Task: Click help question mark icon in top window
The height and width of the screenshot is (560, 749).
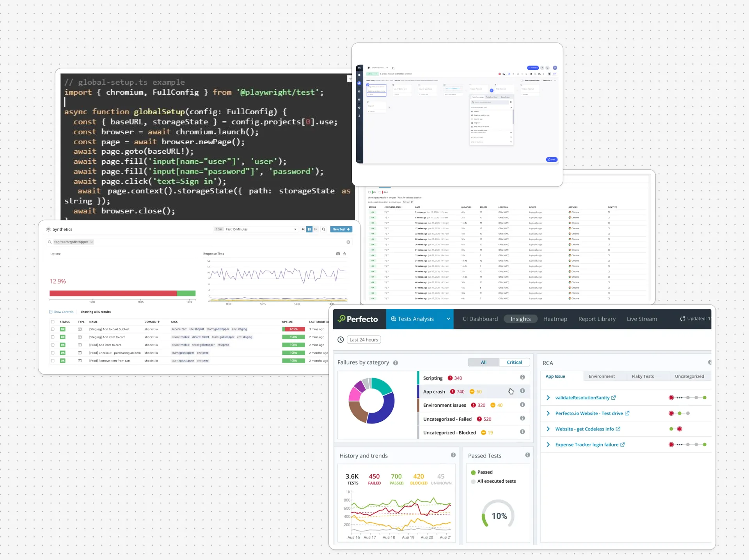Action: (x=542, y=68)
